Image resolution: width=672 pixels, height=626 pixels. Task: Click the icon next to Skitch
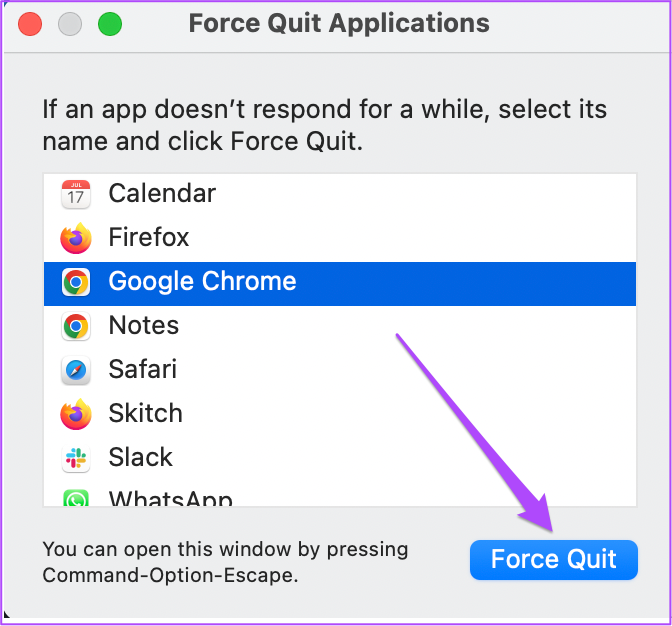(76, 414)
